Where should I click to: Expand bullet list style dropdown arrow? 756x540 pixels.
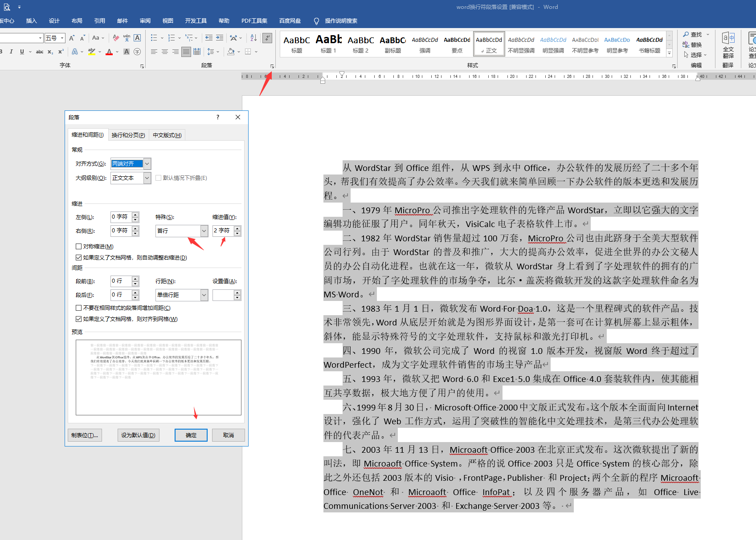162,38
